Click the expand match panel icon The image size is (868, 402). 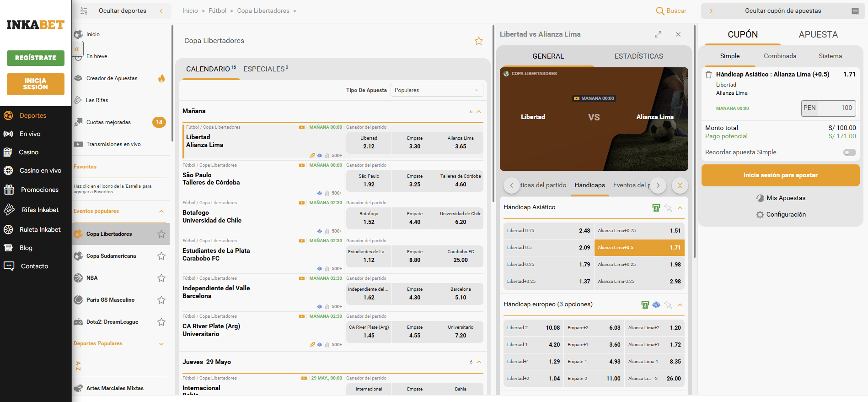coord(658,34)
